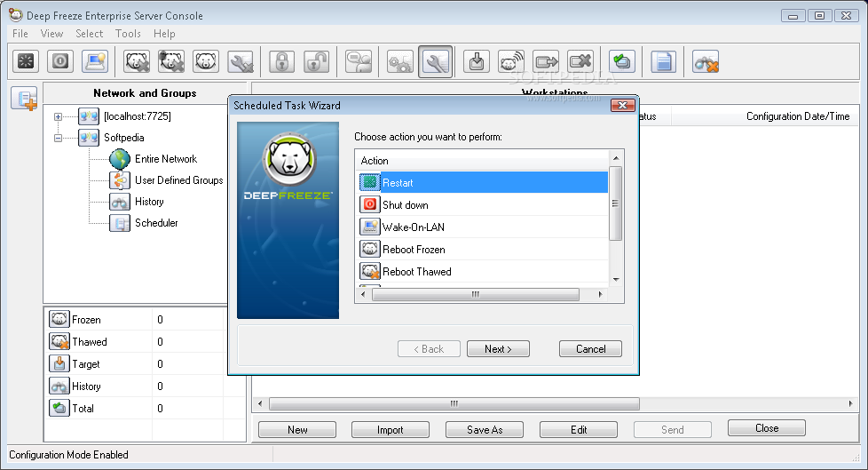This screenshot has height=470, width=868.
Task: Click the Action column header in wizard
Action: coord(482,161)
